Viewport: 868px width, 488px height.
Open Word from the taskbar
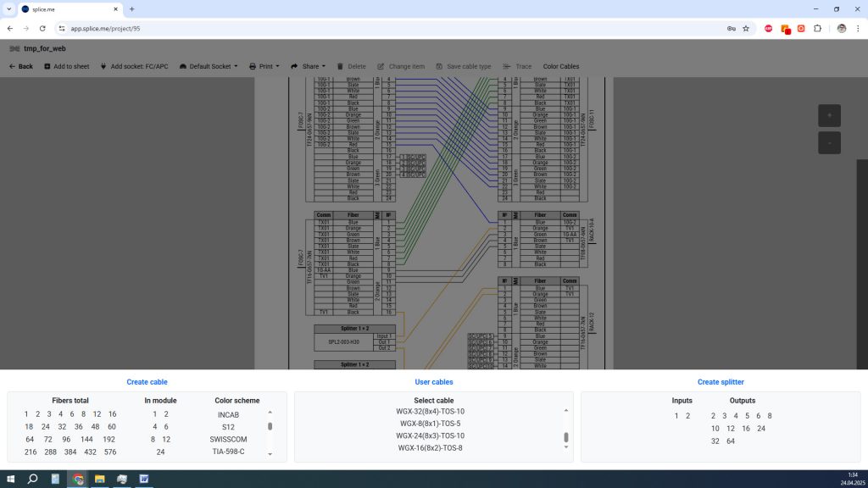[144, 480]
